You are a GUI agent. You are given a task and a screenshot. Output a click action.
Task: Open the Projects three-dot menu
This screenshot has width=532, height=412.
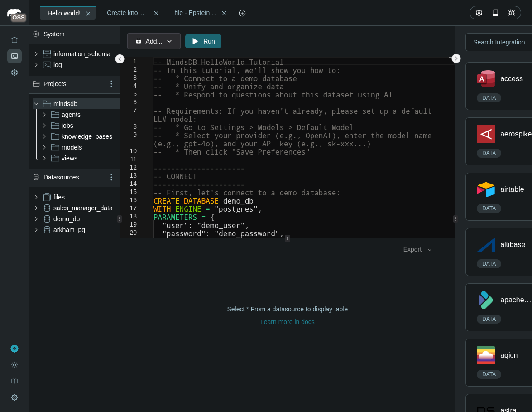(111, 84)
